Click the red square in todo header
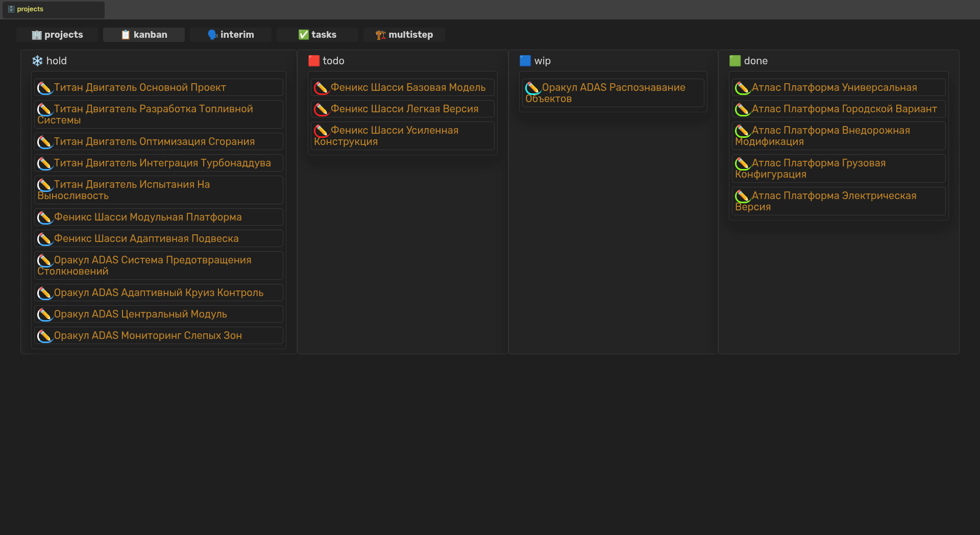 tap(314, 61)
